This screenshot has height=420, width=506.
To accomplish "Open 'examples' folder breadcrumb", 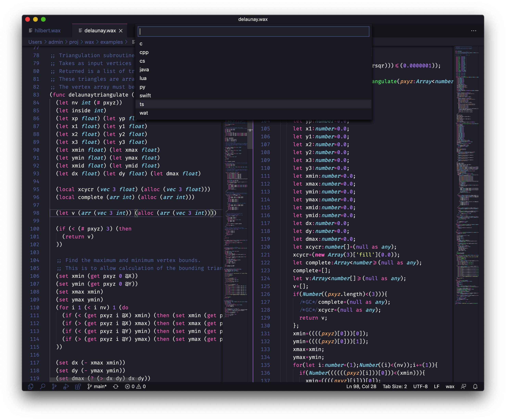I will (111, 42).
